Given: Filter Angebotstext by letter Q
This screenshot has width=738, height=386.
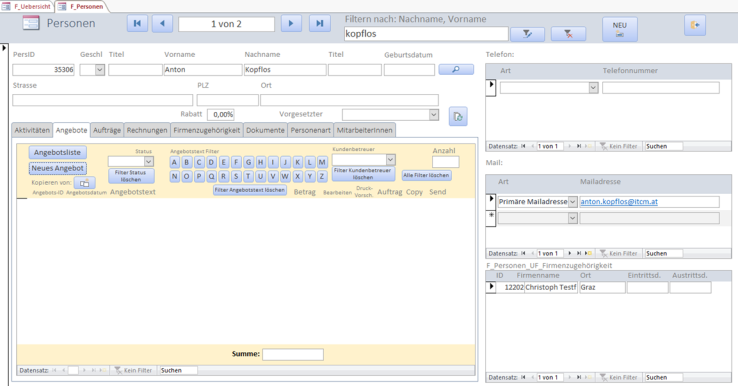Looking at the screenshot, I should click(211, 177).
